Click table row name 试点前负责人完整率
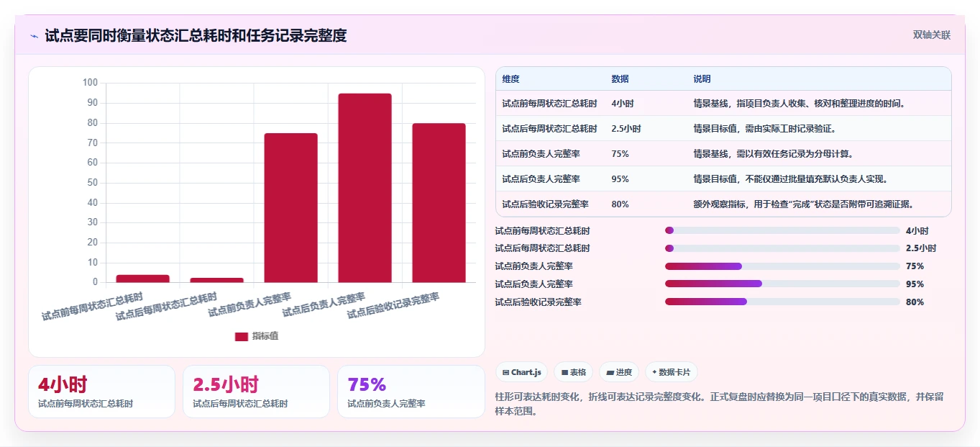Image resolution: width=980 pixels, height=447 pixels. click(541, 154)
